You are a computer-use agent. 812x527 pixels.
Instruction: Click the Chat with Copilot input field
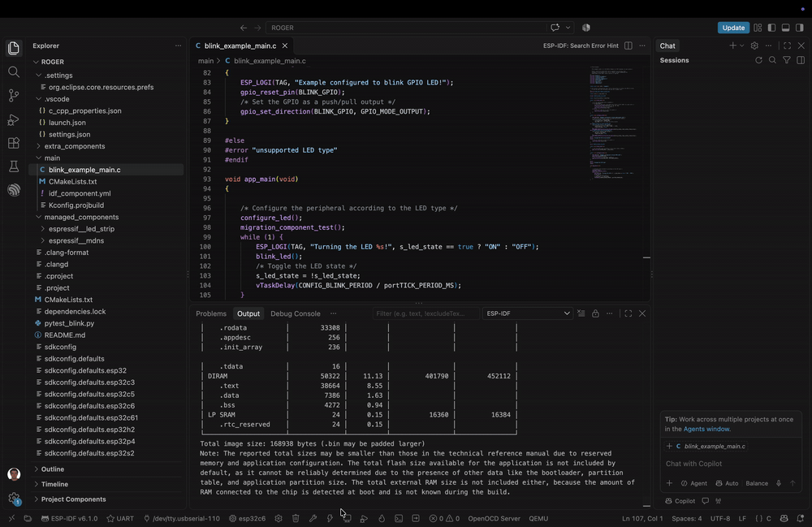click(730, 464)
